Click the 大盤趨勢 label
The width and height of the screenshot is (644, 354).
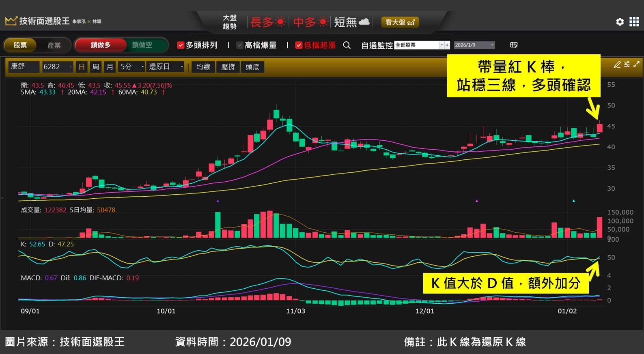click(x=230, y=22)
